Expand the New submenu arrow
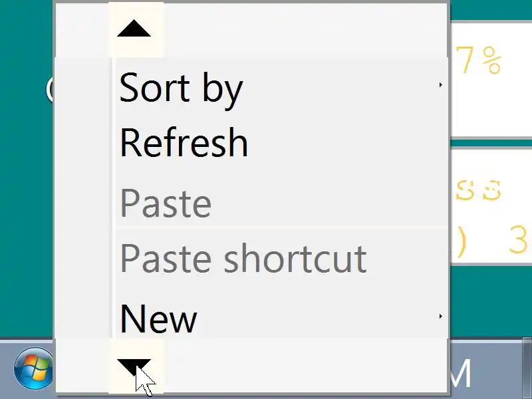This screenshot has width=532, height=399. coord(440,316)
